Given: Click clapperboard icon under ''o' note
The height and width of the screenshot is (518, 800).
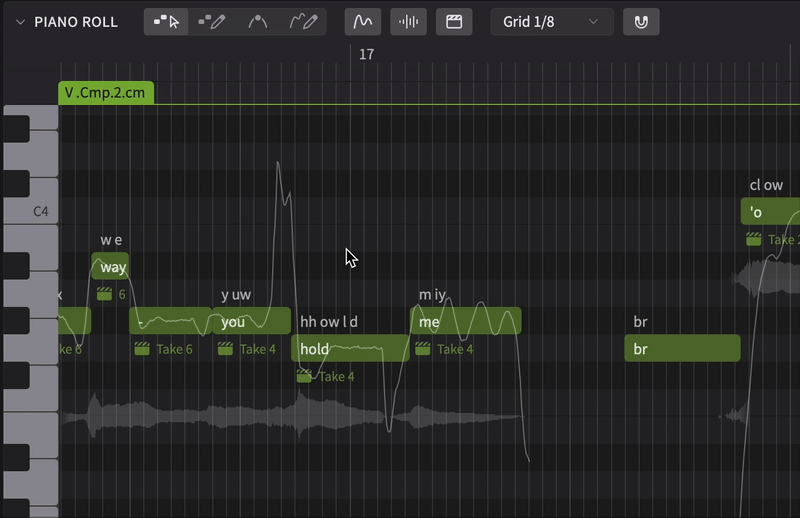Looking at the screenshot, I should pyautogui.click(x=754, y=239).
